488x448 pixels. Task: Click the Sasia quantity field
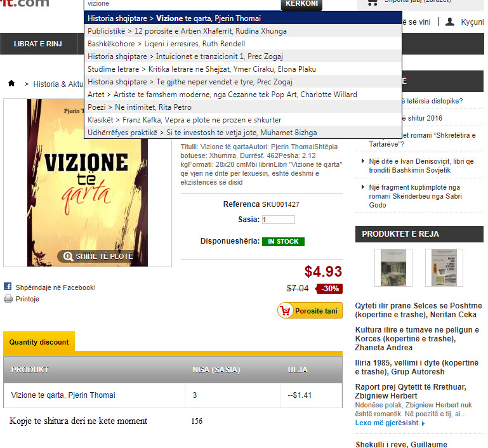[278, 220]
